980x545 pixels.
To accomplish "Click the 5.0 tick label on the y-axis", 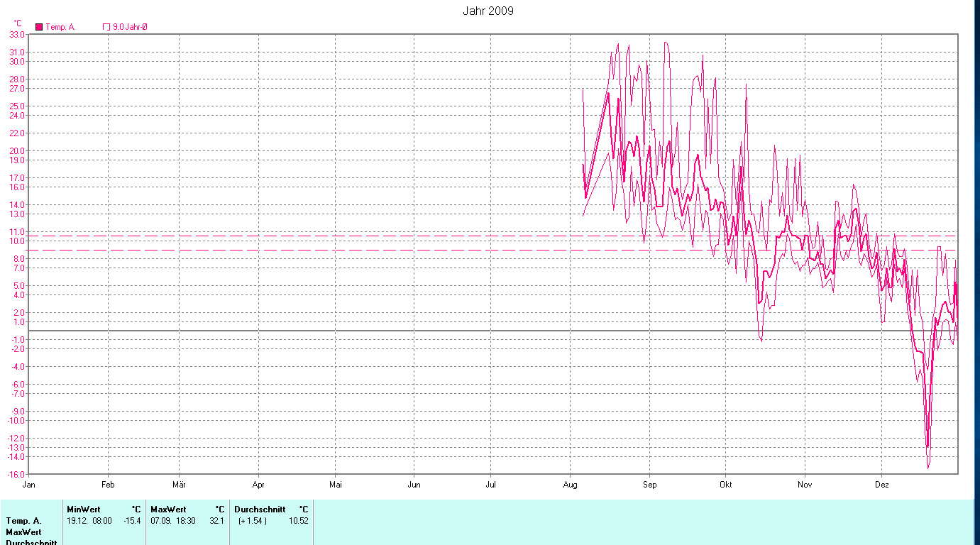I will pyautogui.click(x=19, y=286).
